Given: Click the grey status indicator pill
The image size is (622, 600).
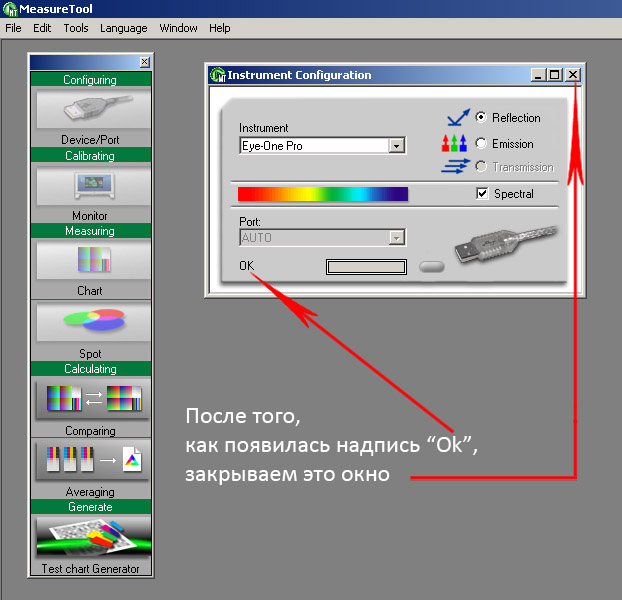Looking at the screenshot, I should pyautogui.click(x=432, y=267).
